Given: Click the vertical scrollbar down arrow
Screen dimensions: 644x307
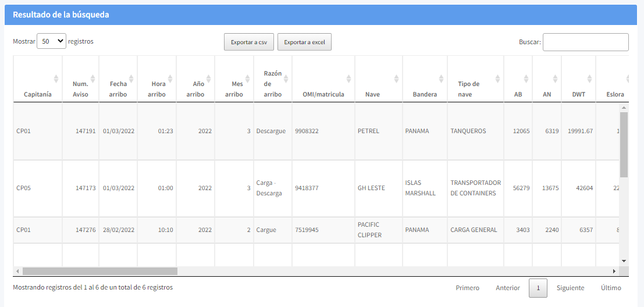Looking at the screenshot, I should (624, 261).
